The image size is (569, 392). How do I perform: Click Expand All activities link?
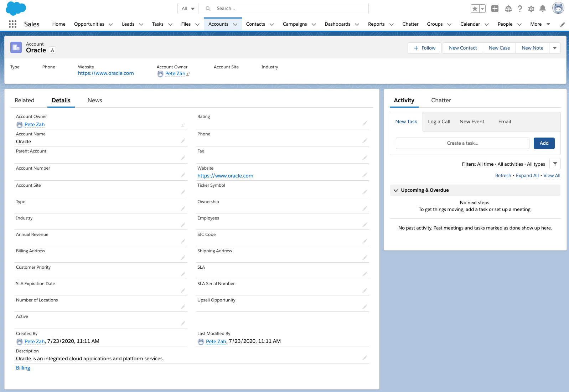pyautogui.click(x=527, y=176)
